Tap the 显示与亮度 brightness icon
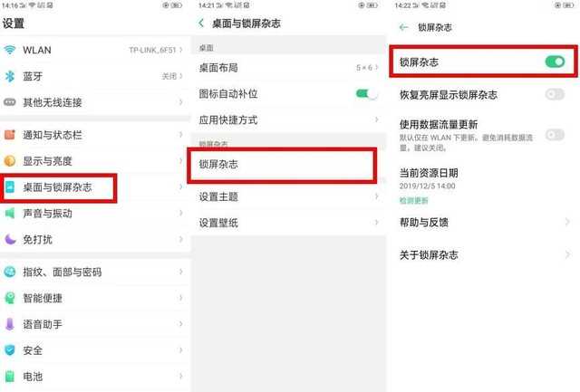The width and height of the screenshot is (580, 392). (10, 161)
